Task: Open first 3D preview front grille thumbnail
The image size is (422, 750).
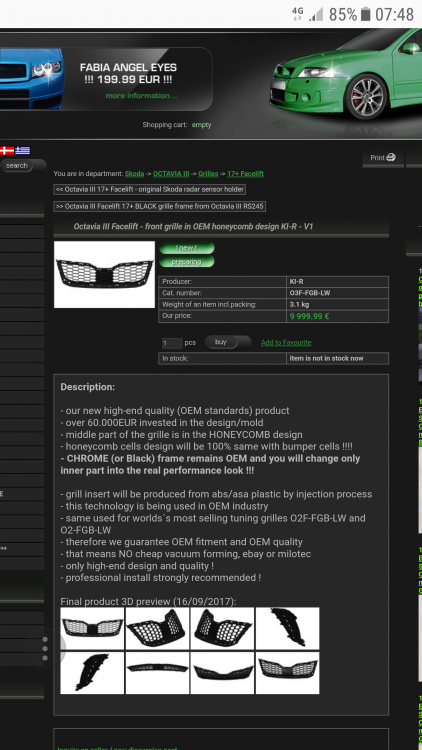Action: pyautogui.click(x=92, y=628)
